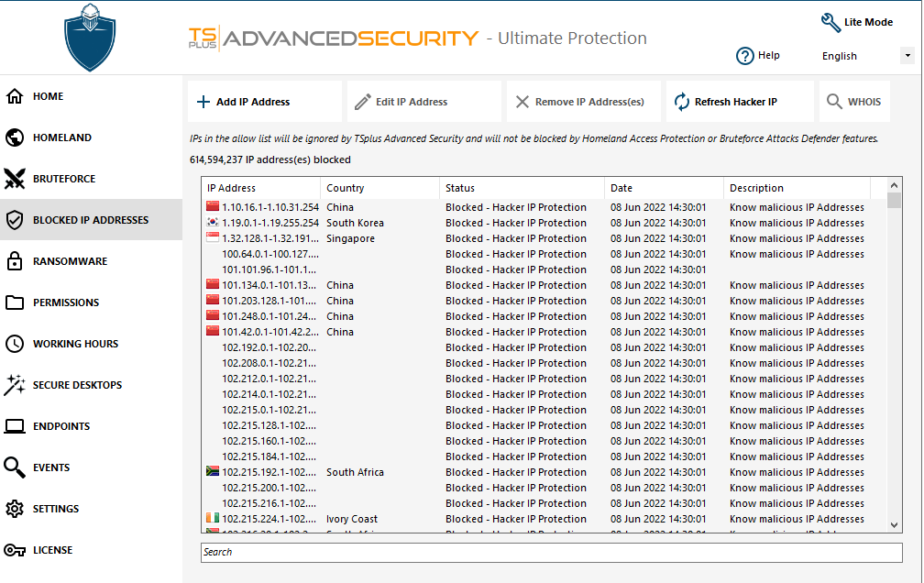Switch to Lite Mode
This screenshot has height=583, width=924.
coord(857,23)
